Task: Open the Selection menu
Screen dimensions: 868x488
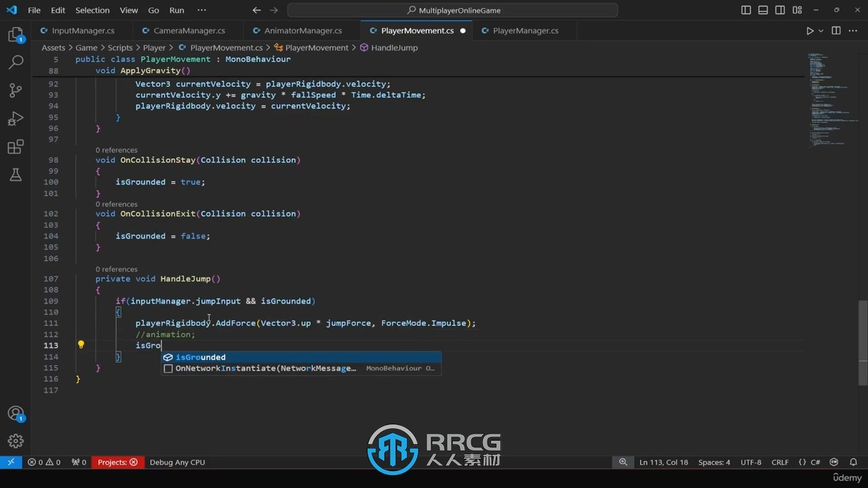Action: point(92,10)
